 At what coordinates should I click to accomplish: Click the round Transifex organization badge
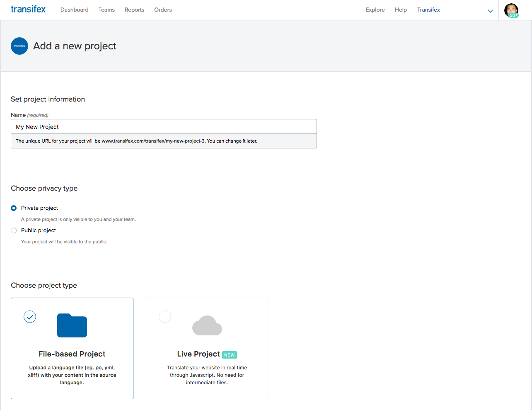19,46
